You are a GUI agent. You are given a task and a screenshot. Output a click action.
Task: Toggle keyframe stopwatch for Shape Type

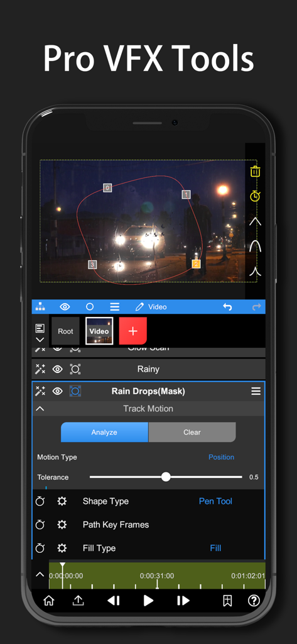[x=40, y=501]
